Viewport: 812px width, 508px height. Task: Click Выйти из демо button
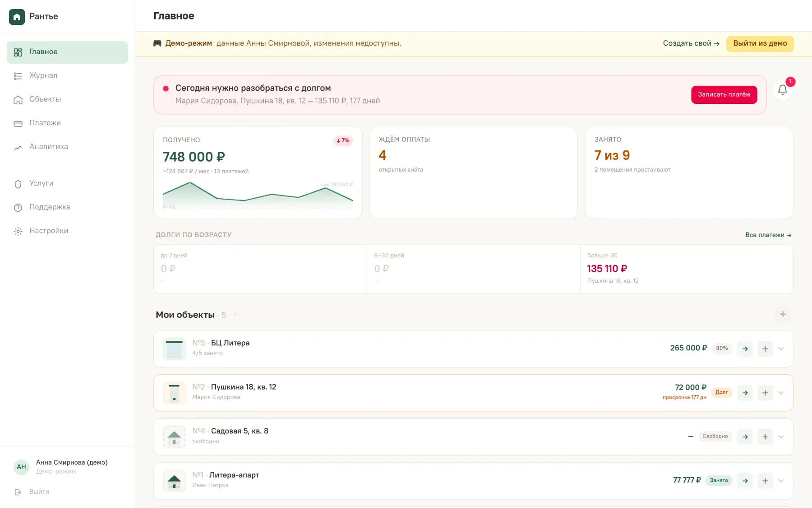[760, 44]
